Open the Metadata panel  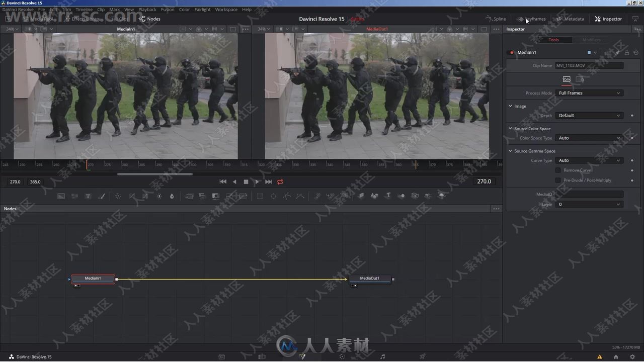[x=570, y=19]
